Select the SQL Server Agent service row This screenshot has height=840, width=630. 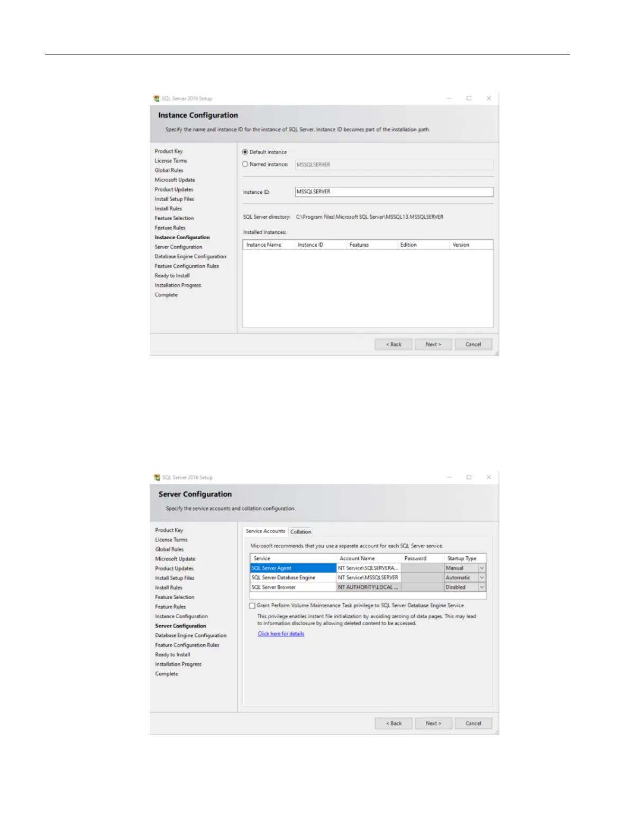click(293, 568)
